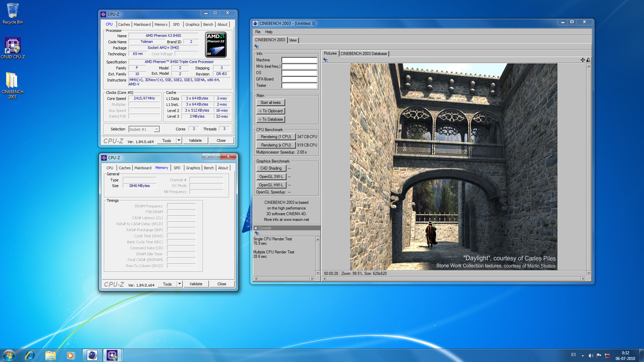Image resolution: width=644 pixels, height=362 pixels.
Task: Run the C4D Shading benchmark
Action: [x=271, y=168]
